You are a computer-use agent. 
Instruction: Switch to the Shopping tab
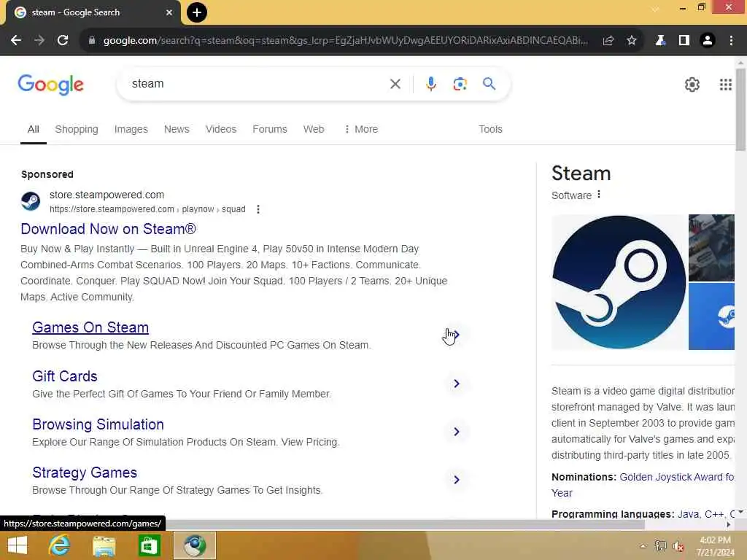point(77,129)
